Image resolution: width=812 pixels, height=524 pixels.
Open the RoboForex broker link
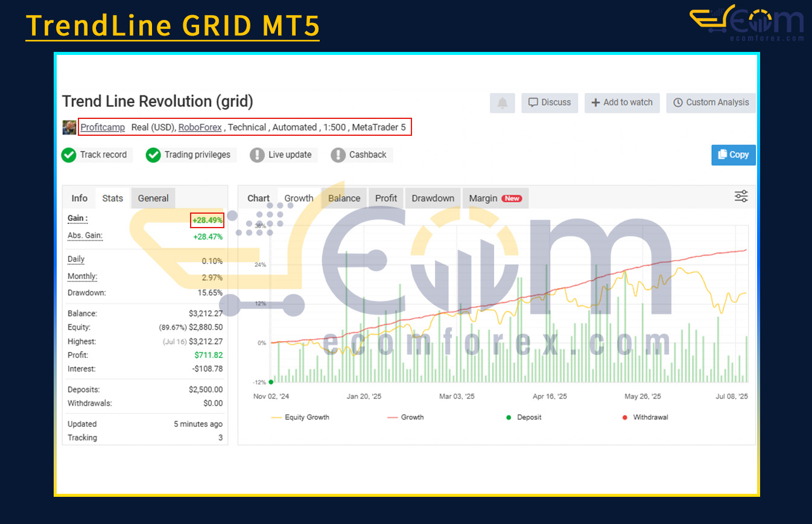click(200, 127)
